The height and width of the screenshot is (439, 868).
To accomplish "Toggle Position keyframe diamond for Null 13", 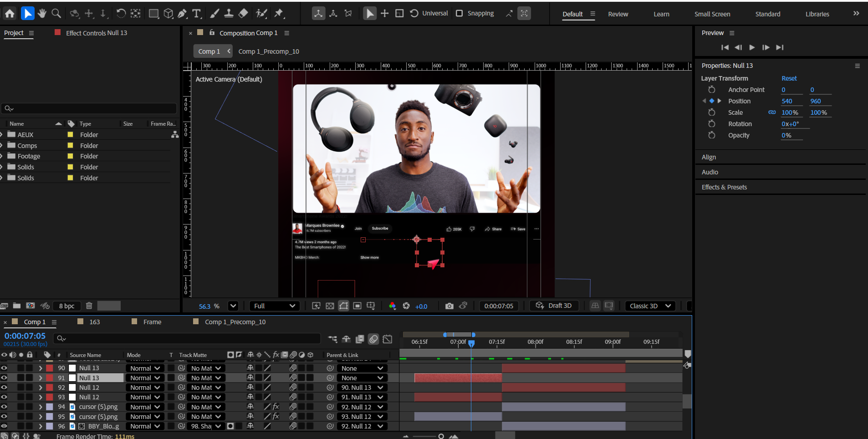I will (x=712, y=101).
